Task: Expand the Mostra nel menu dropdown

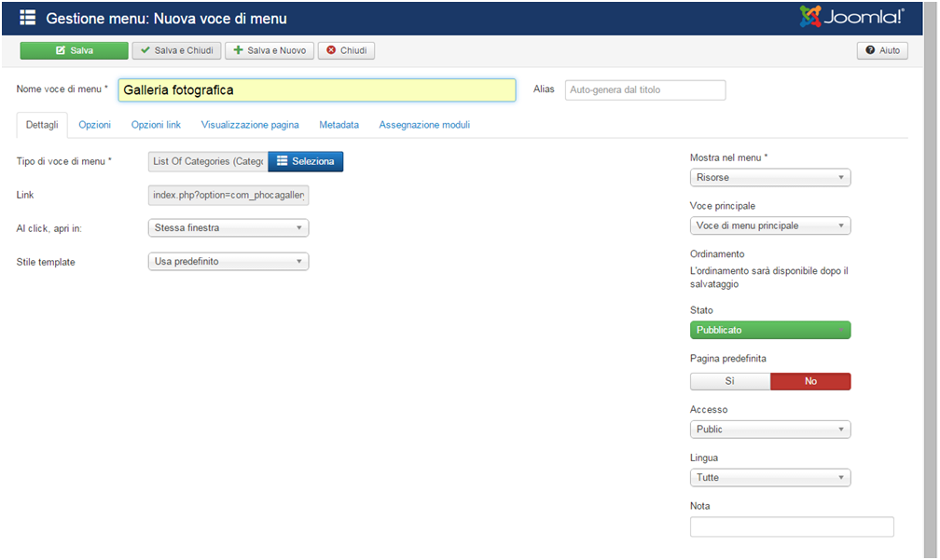Action: pyautogui.click(x=769, y=177)
